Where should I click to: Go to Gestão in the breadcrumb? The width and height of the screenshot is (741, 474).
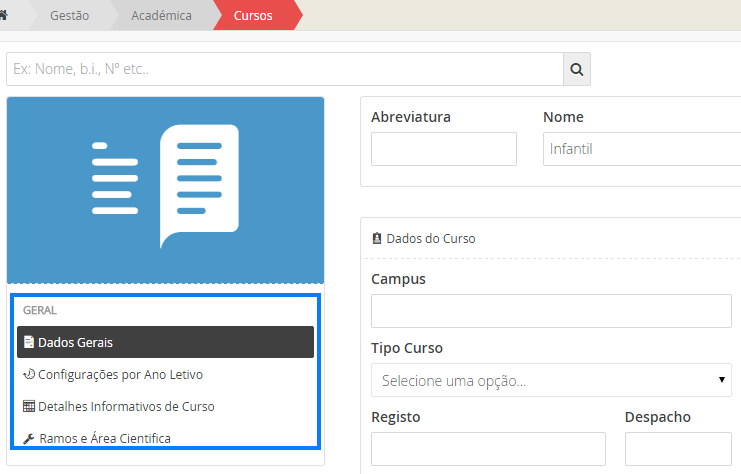pyautogui.click(x=69, y=15)
